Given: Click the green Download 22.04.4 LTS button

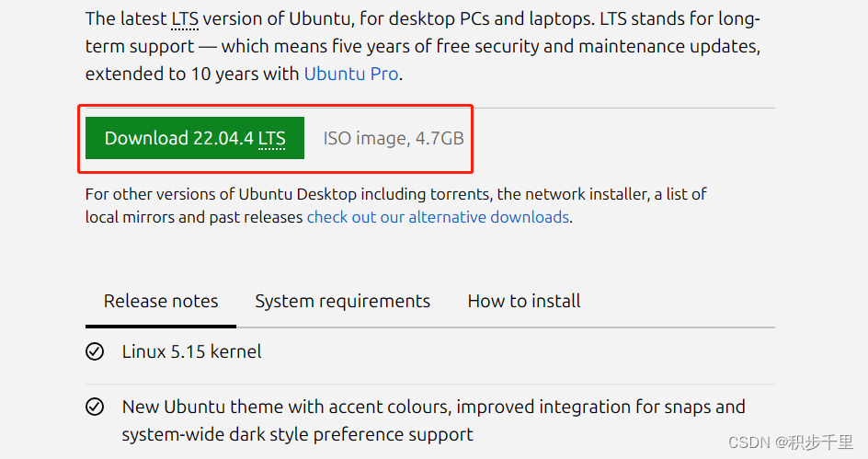Looking at the screenshot, I should pyautogui.click(x=195, y=138).
